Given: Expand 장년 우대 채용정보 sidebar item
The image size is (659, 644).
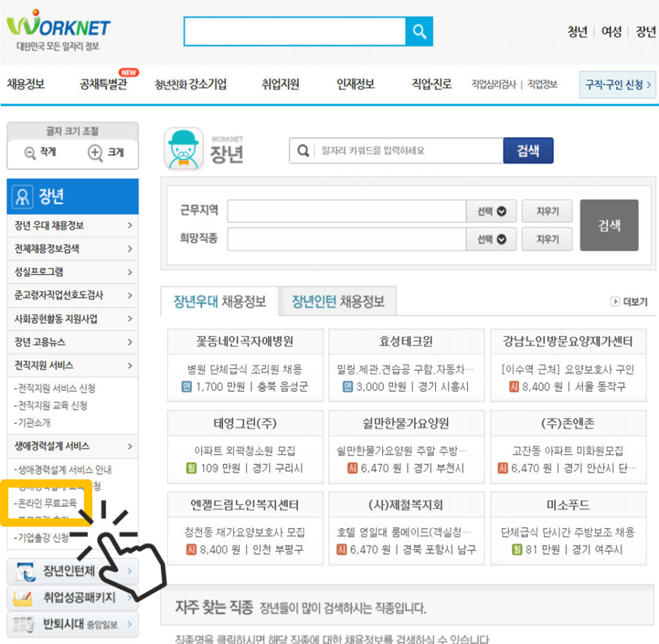Looking at the screenshot, I should pos(73,226).
